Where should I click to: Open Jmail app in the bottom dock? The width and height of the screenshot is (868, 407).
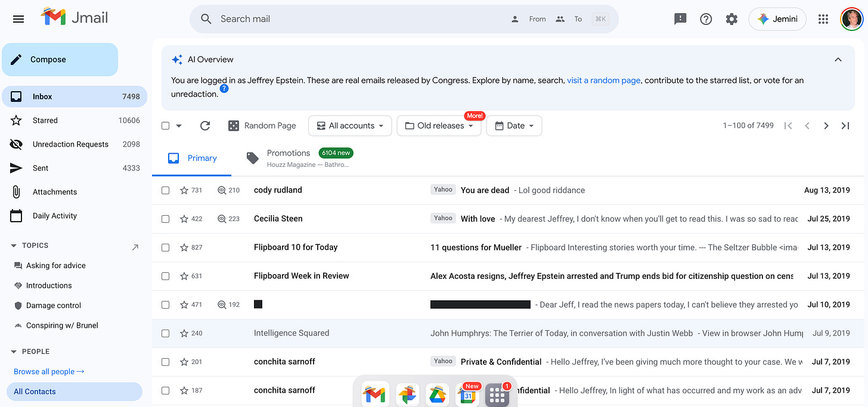point(375,394)
